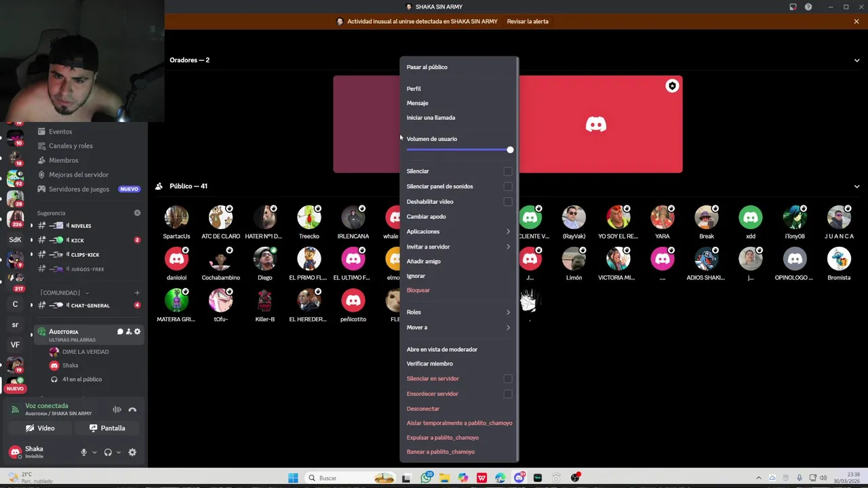
Task: Open Discord icon in the taskbar
Action: (x=519, y=478)
